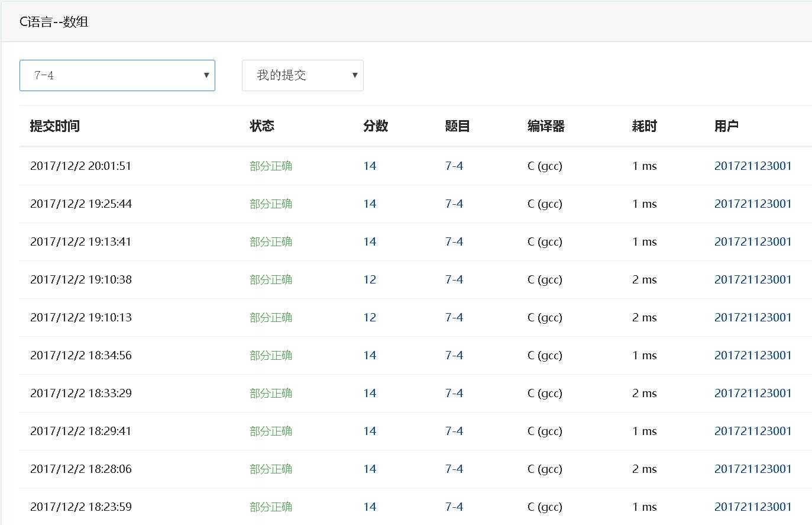Open user 201721123001 in 18:29:41 row

(753, 431)
